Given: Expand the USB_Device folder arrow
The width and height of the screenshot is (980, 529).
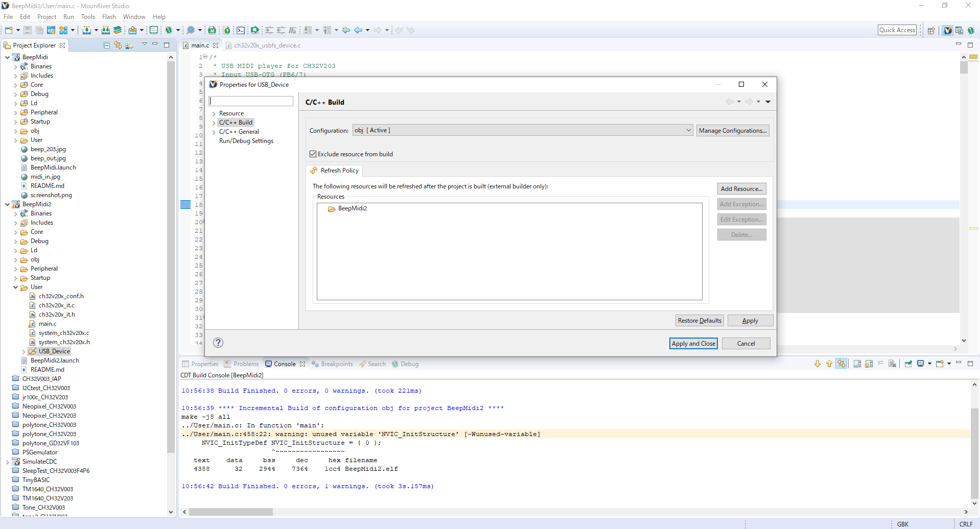Looking at the screenshot, I should pos(24,351).
